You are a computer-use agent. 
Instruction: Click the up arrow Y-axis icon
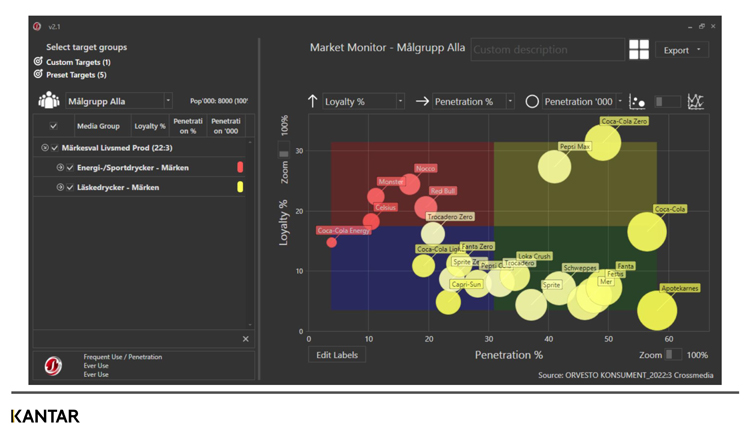pos(312,101)
